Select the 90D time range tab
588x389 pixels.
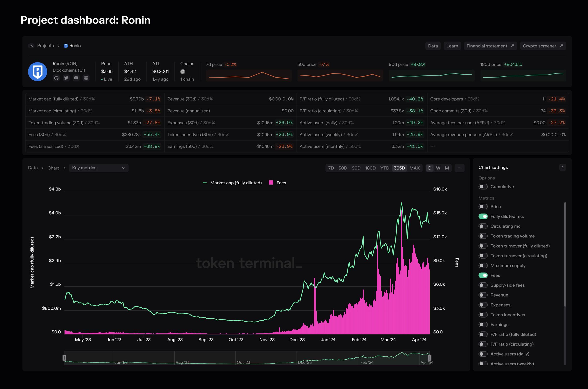(356, 168)
